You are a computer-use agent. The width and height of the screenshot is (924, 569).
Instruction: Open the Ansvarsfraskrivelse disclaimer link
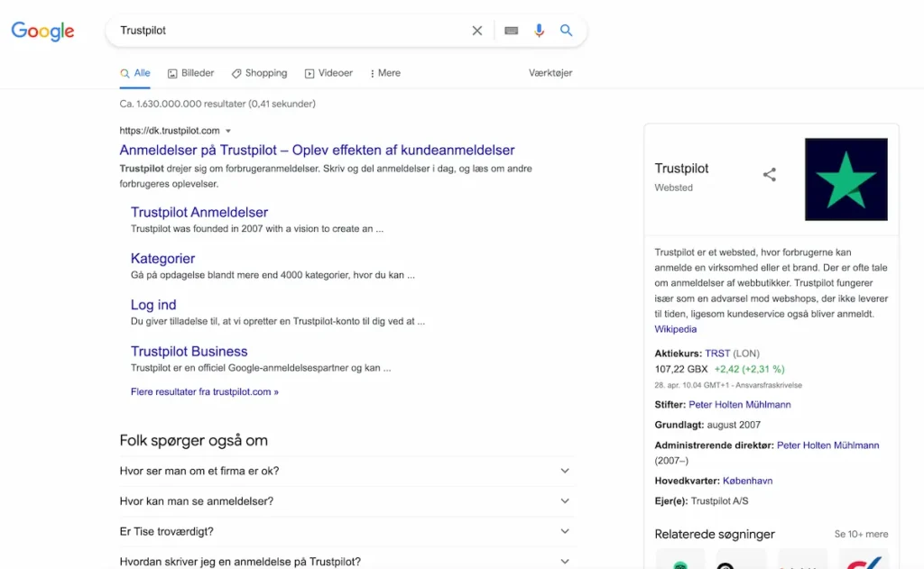click(x=769, y=385)
